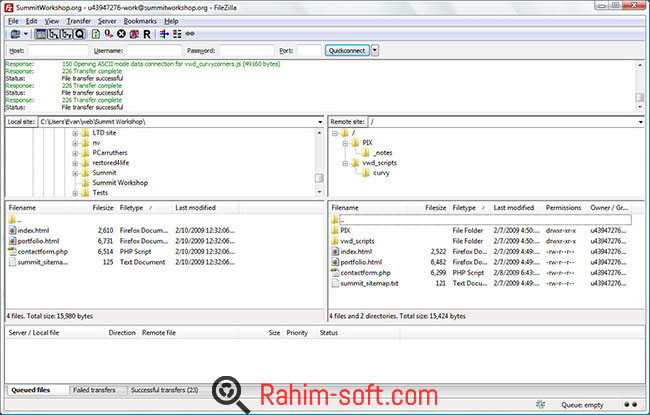Screen dimensions: 650x415
Task: Select the curvy remote folder
Action: (x=381, y=173)
